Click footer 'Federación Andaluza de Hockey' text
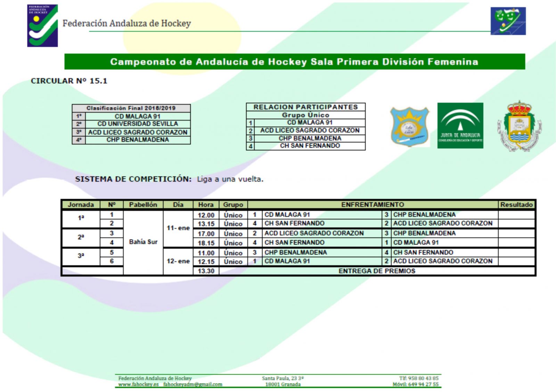556x392 pixels. (x=155, y=378)
